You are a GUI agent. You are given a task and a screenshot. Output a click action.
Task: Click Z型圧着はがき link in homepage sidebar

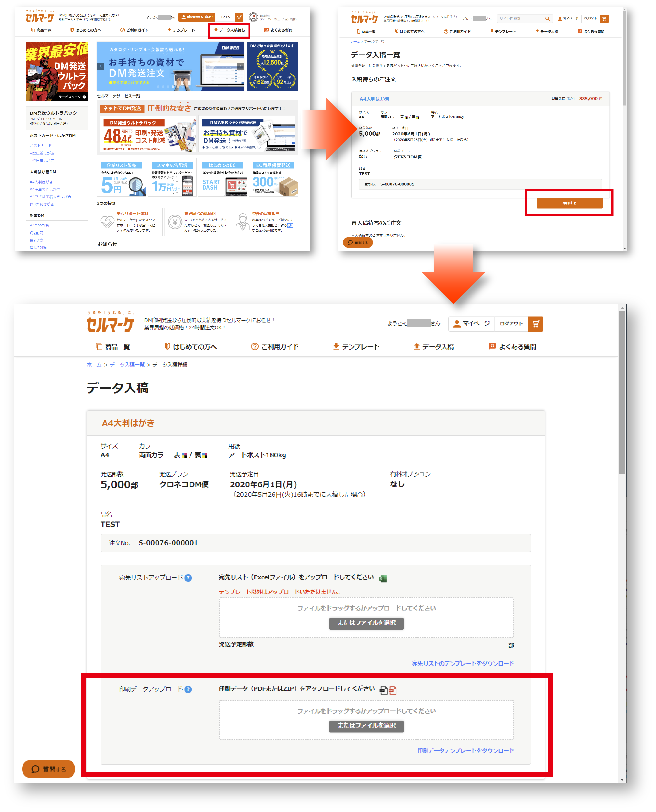[x=42, y=161]
